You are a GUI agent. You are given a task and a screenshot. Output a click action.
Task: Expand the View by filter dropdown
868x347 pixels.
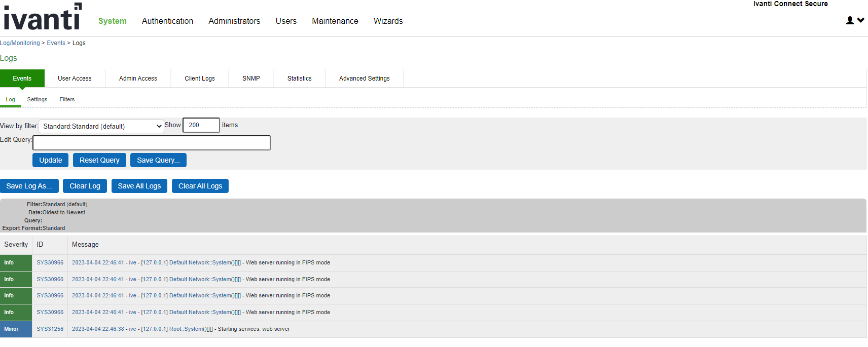tap(101, 126)
